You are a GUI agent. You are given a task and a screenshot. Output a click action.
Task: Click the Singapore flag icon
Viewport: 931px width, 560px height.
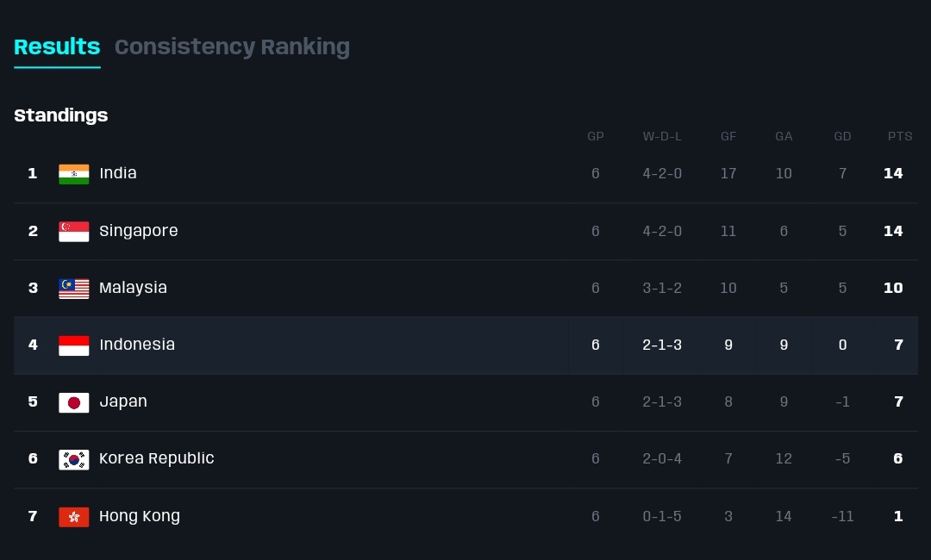click(73, 231)
